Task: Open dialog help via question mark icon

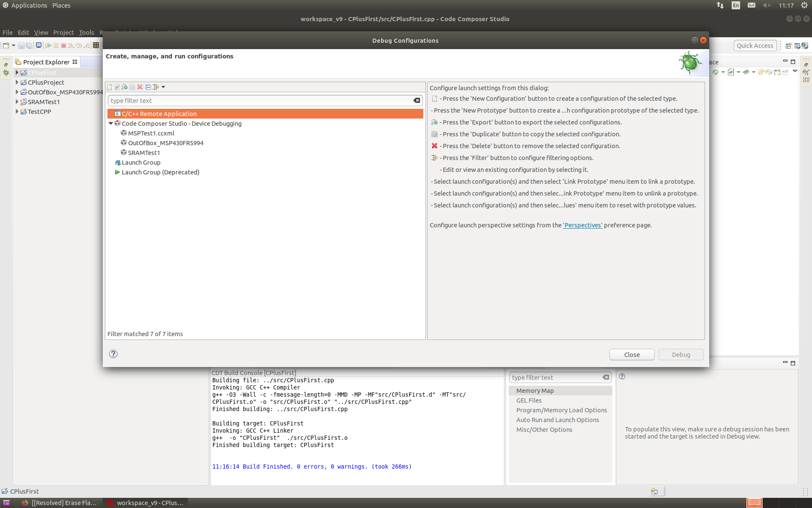Action: tap(113, 354)
